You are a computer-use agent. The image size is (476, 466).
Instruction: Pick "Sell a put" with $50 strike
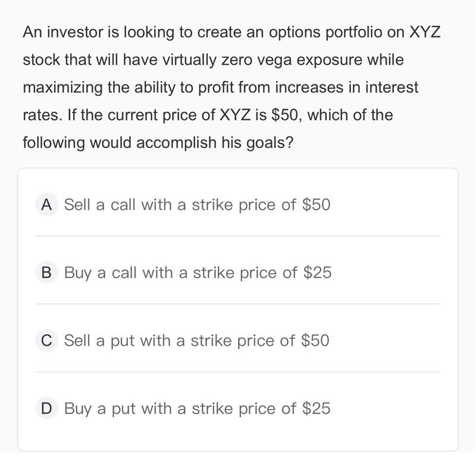tap(196, 340)
